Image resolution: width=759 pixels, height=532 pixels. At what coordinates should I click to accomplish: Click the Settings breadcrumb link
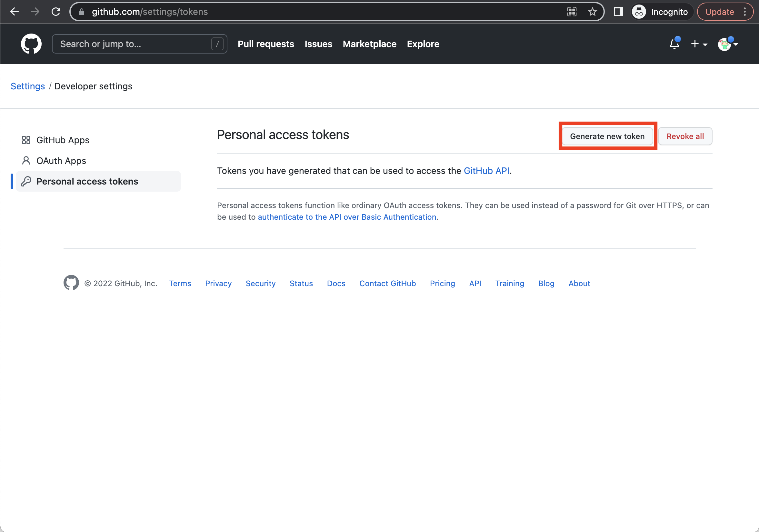click(28, 86)
